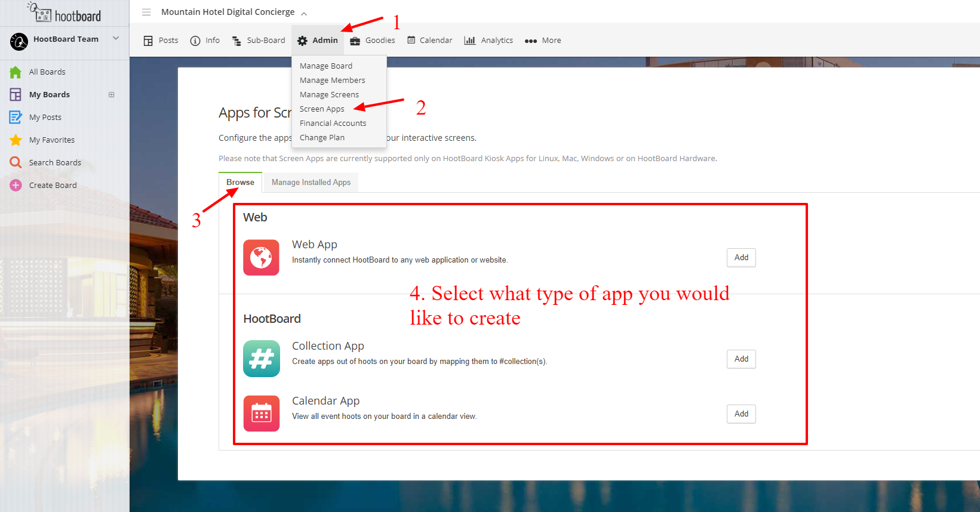Open the Posts tab label
980x512 pixels.
[x=168, y=41]
